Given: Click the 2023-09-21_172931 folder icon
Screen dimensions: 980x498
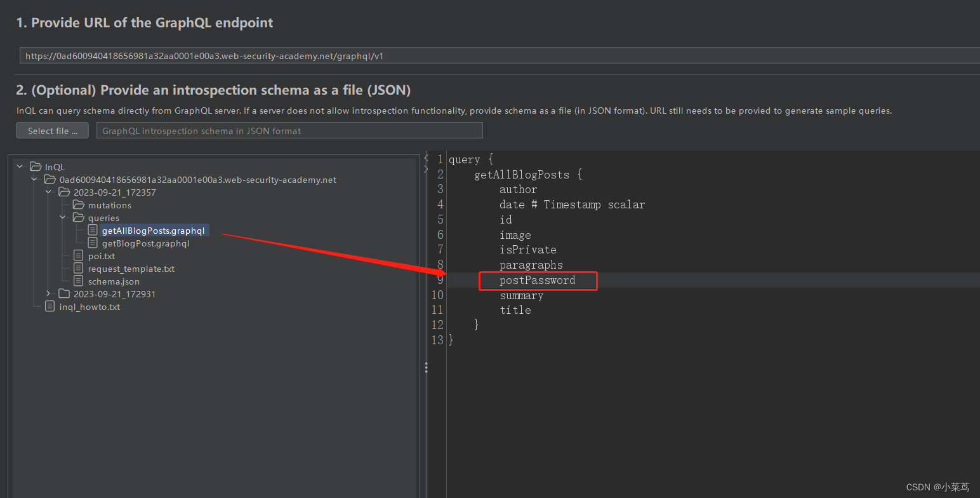Looking at the screenshot, I should tap(64, 294).
